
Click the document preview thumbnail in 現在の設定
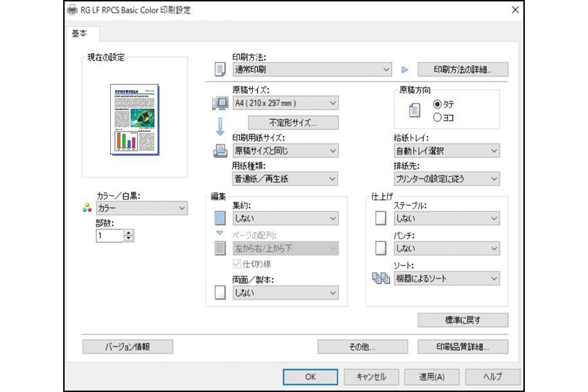tap(135, 120)
